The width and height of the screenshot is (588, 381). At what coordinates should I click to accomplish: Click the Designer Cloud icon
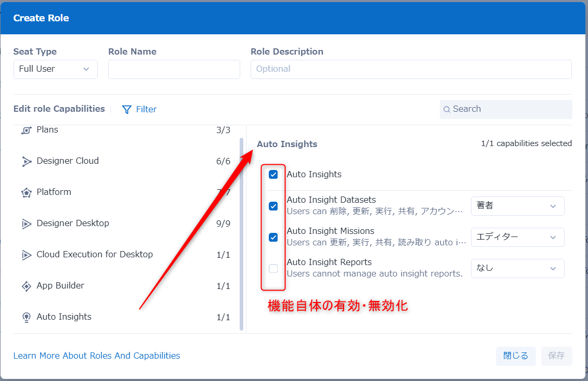26,162
